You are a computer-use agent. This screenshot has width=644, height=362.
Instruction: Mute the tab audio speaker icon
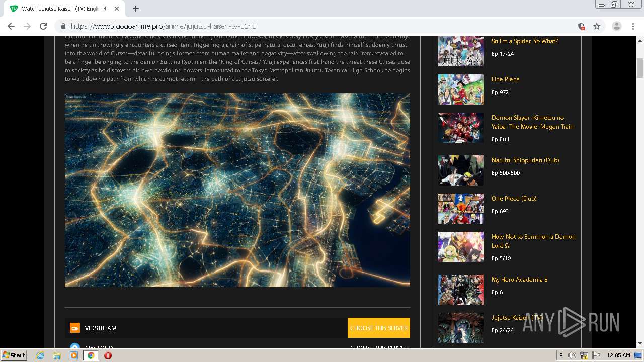pyautogui.click(x=106, y=9)
